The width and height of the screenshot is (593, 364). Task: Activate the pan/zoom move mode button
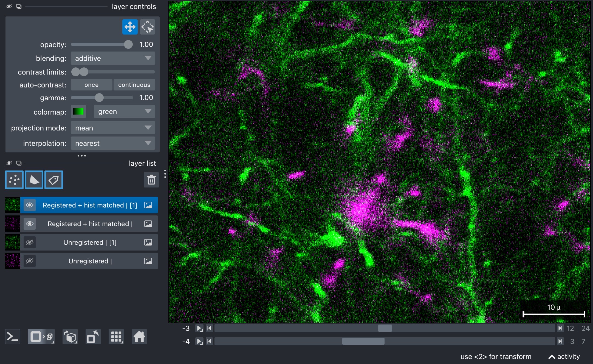[130, 27]
